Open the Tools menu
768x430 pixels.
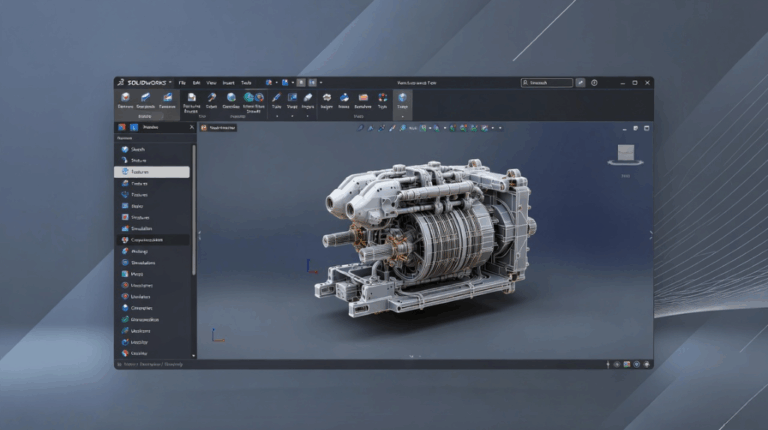[246, 83]
